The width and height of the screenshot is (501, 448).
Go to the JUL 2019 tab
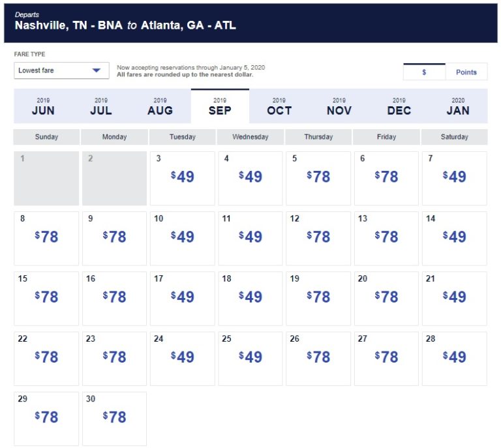(101, 106)
